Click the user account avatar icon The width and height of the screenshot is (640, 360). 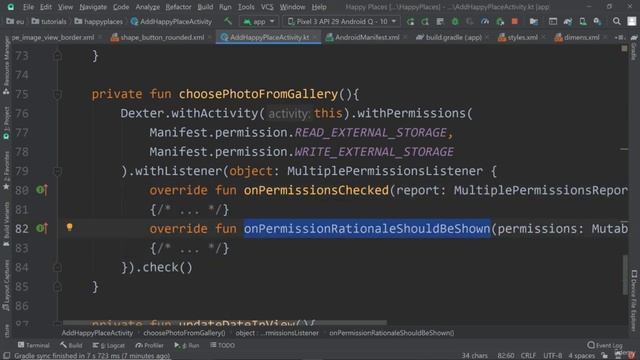pos(631,21)
